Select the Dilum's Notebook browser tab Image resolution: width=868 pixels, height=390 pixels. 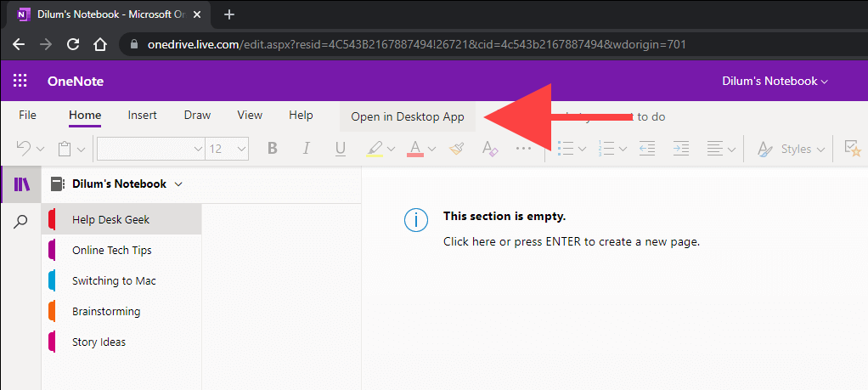tap(110, 14)
